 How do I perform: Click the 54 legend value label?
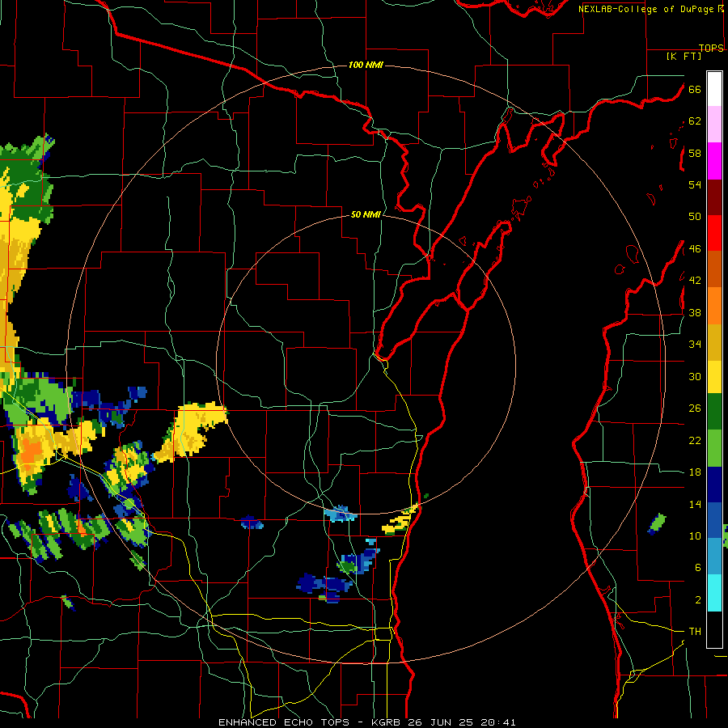pos(695,184)
